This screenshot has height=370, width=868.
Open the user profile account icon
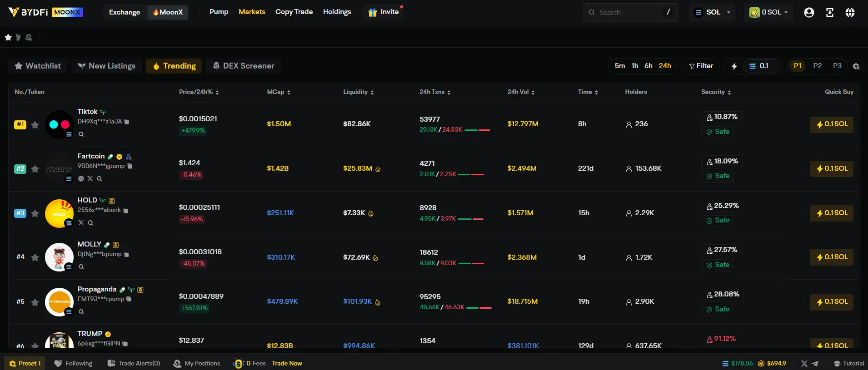click(809, 13)
